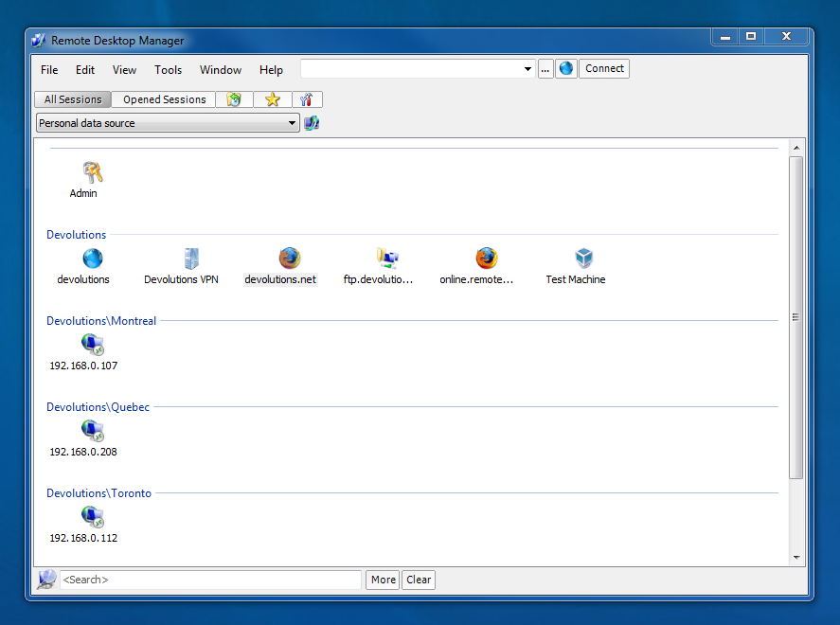840x625 pixels.
Task: Click into the Search input field
Action: click(210, 580)
